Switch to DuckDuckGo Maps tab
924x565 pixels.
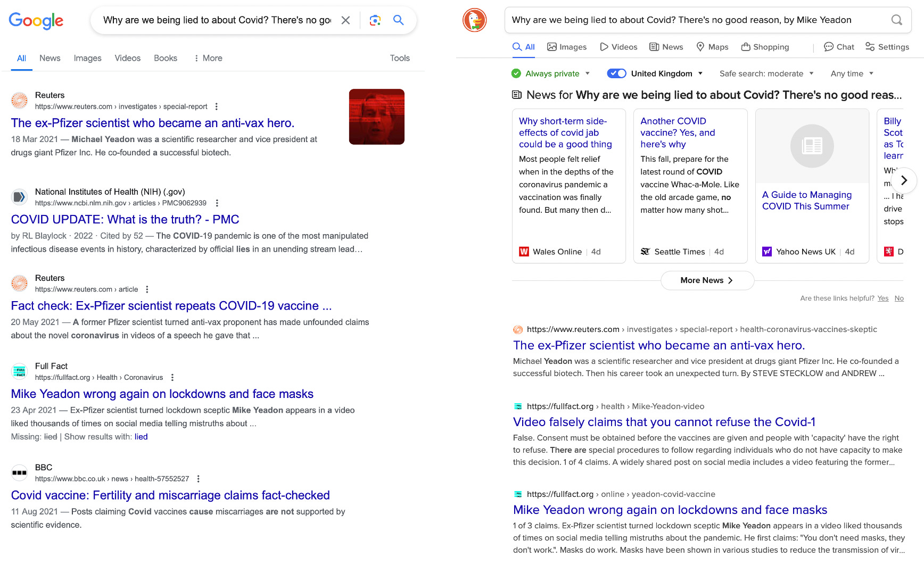712,47
